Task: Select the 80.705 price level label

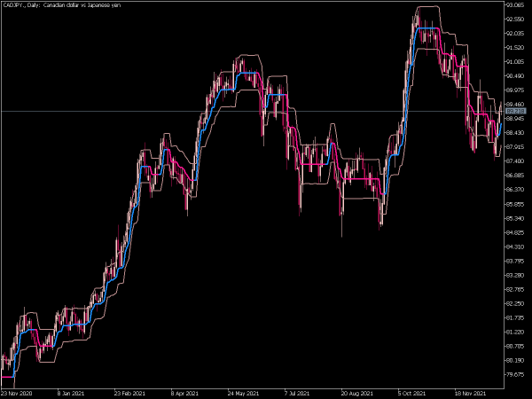Action: click(515, 347)
